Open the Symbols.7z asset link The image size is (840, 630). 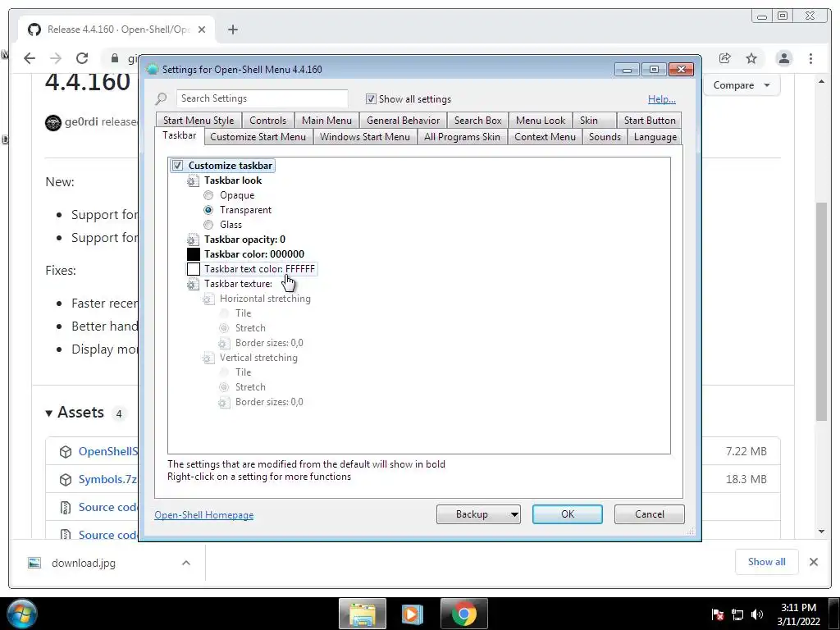point(107,479)
